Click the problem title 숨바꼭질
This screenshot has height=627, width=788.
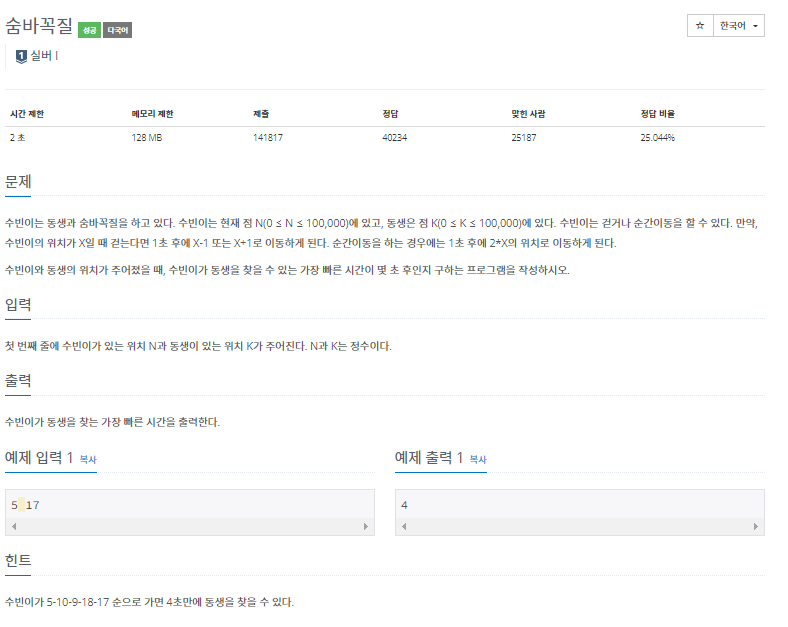[x=39, y=26]
